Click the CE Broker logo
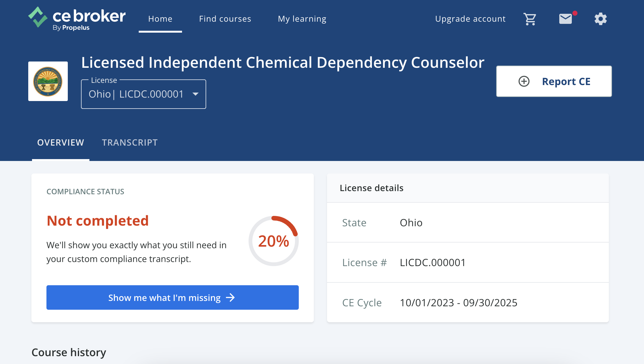 point(77,19)
